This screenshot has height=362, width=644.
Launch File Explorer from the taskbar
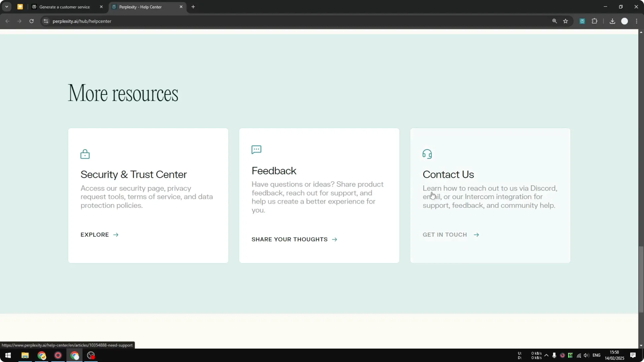pyautogui.click(x=25, y=356)
